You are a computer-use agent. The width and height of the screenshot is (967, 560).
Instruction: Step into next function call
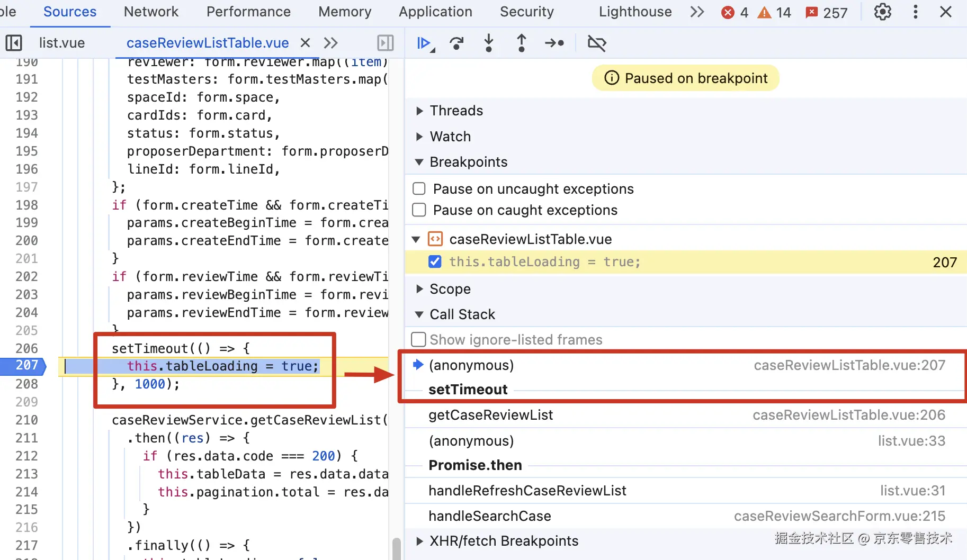click(489, 43)
